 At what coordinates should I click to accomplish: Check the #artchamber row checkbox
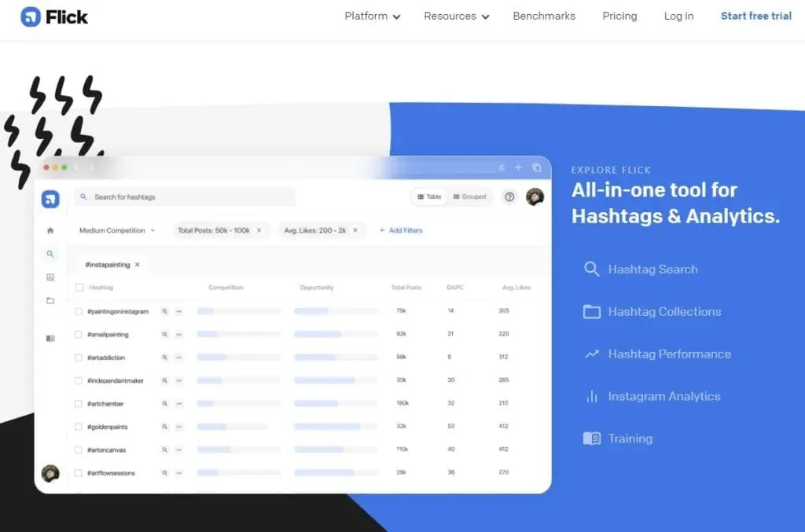(x=78, y=404)
